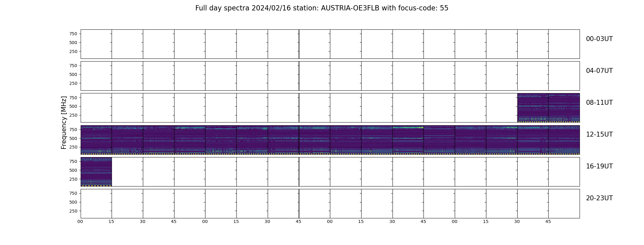
Task: Open the 12-15UT spectrogram segment starting 15:45
Action: (x=564, y=140)
